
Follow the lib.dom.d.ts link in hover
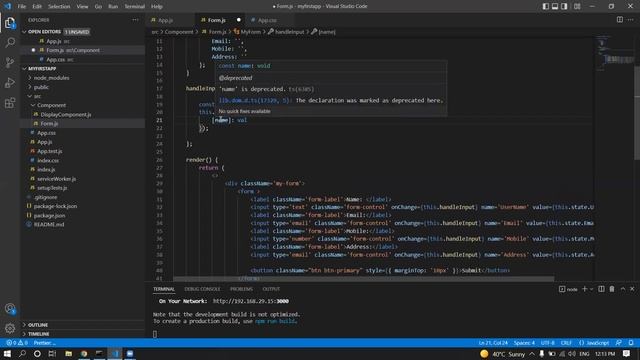(254, 100)
